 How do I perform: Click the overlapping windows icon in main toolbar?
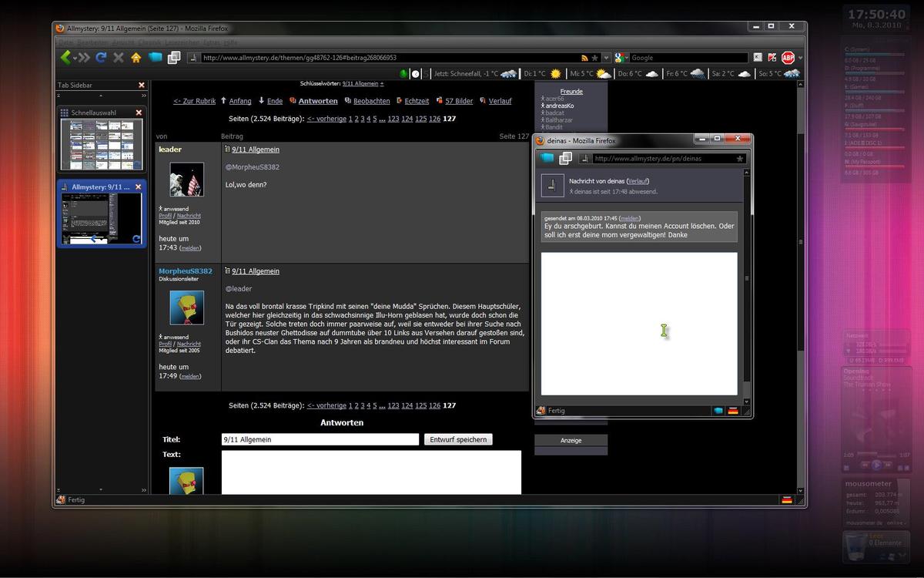click(174, 57)
